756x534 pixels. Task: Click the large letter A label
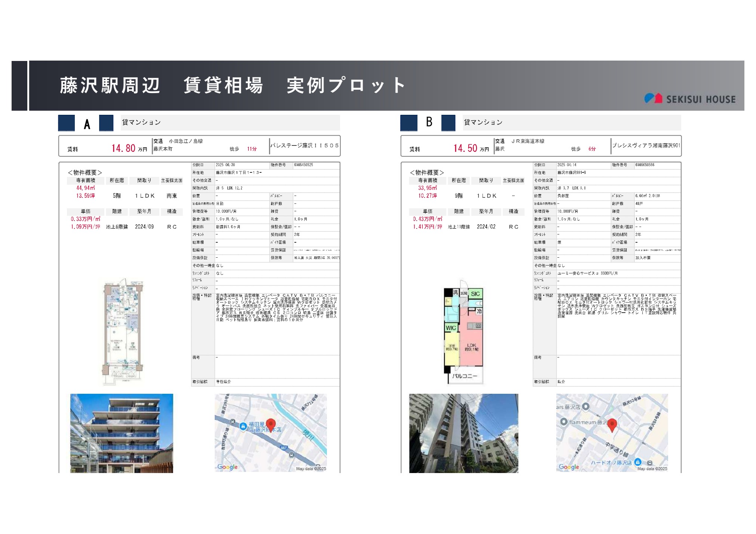(87, 124)
